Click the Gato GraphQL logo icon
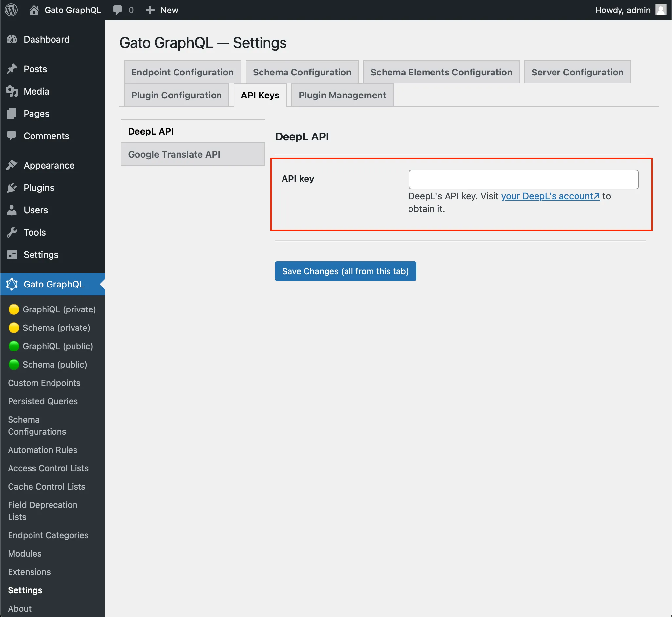Image resolution: width=672 pixels, height=617 pixels. [x=12, y=284]
